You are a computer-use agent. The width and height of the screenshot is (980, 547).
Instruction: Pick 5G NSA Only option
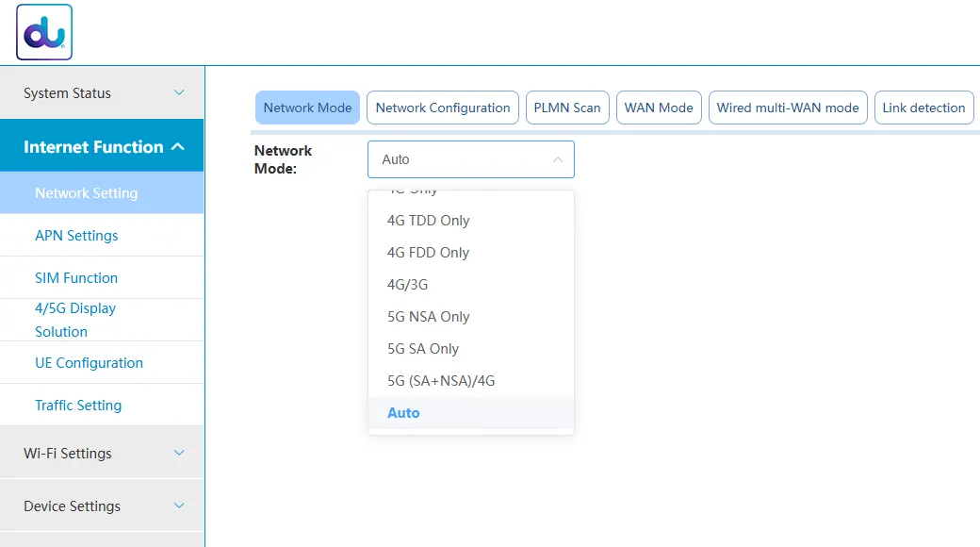(428, 317)
